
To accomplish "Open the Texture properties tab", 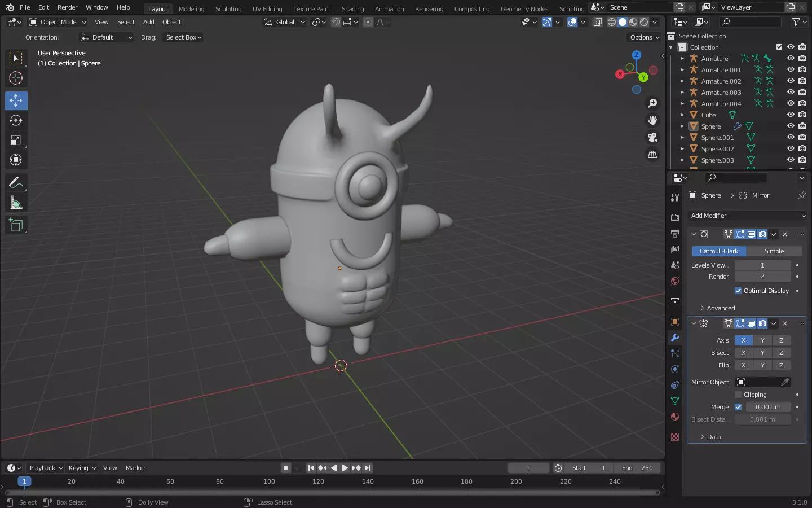I will (675, 437).
